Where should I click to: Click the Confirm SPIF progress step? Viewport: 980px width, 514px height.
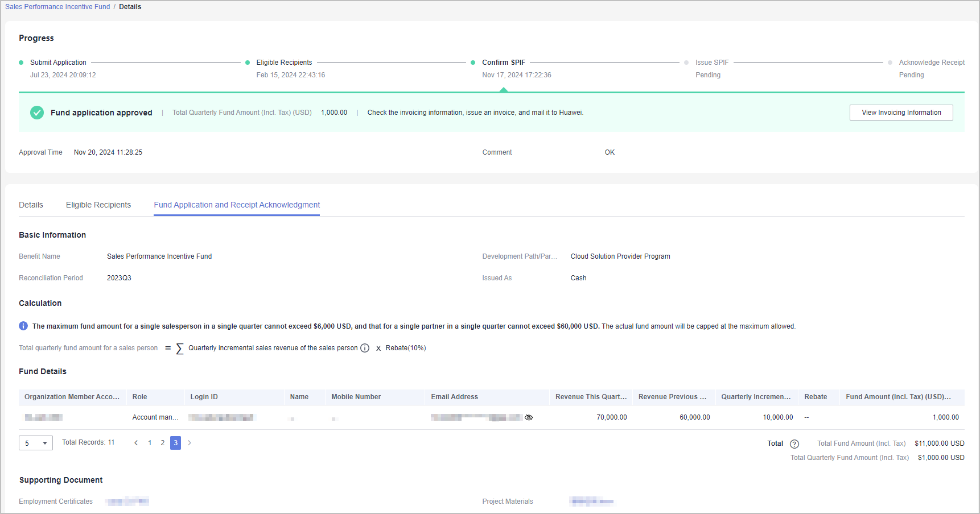coord(503,63)
